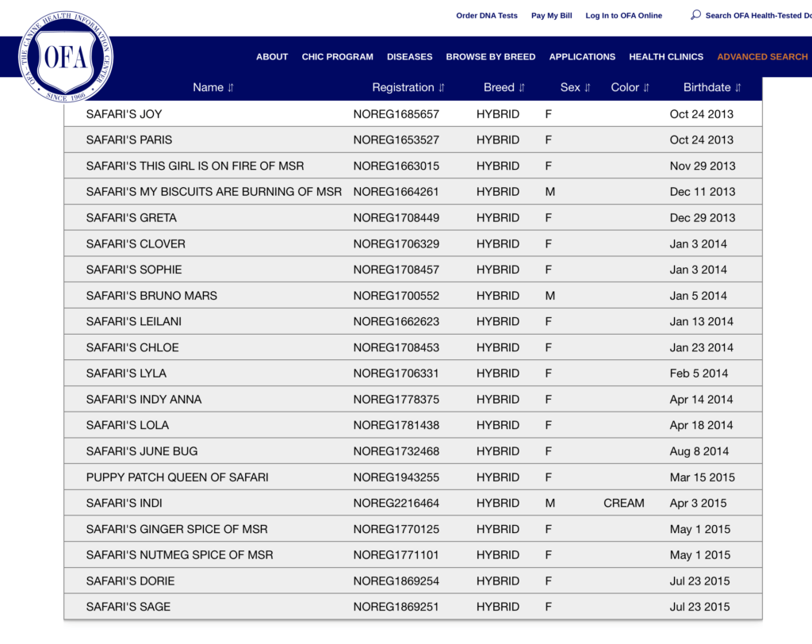Click registration NOREG1653527
The height and width of the screenshot is (644, 812).
pyautogui.click(x=396, y=140)
